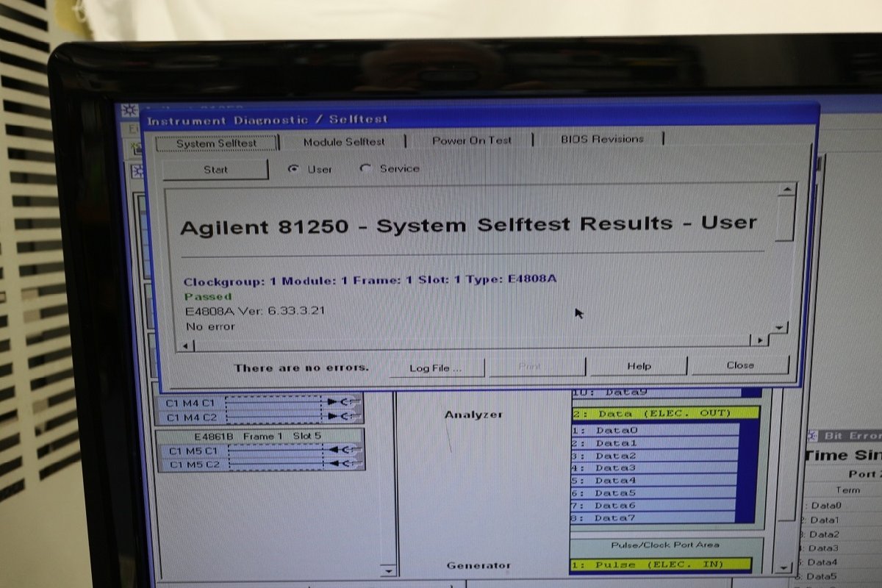Click the 'There are no errors.' status text
Screen dimensions: 882x588
pyautogui.click(x=301, y=367)
